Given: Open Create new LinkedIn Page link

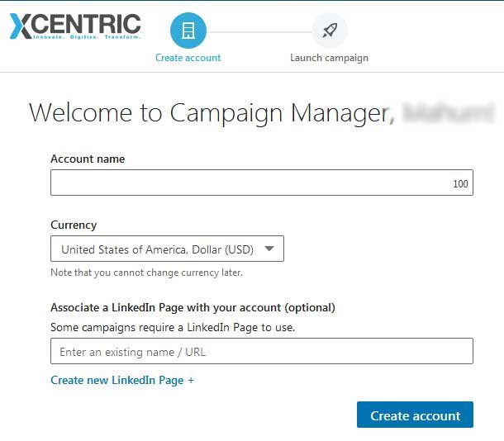Looking at the screenshot, I should pos(122,380).
